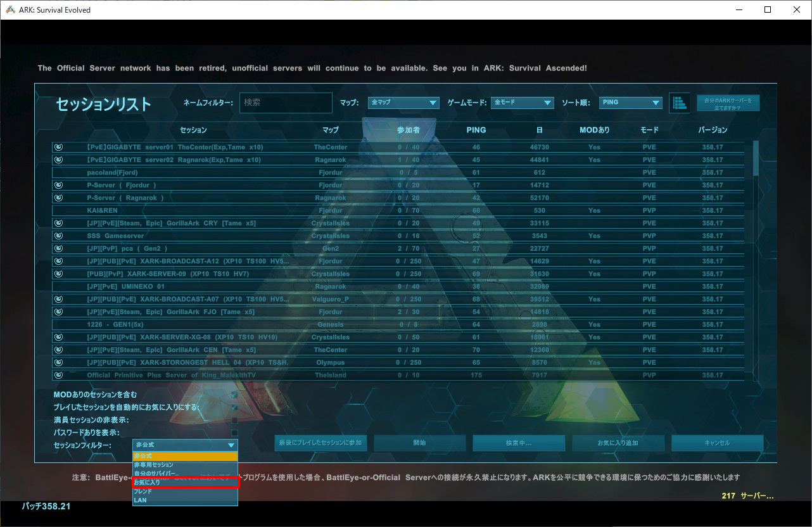Click the icon beside SSS Gameserver row
This screenshot has width=812, height=527.
pos(59,236)
